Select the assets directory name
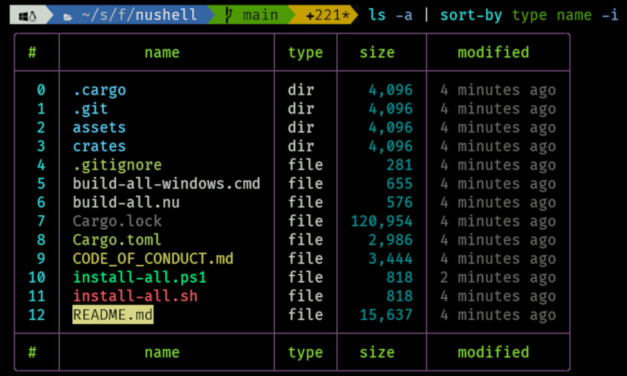 99,128
